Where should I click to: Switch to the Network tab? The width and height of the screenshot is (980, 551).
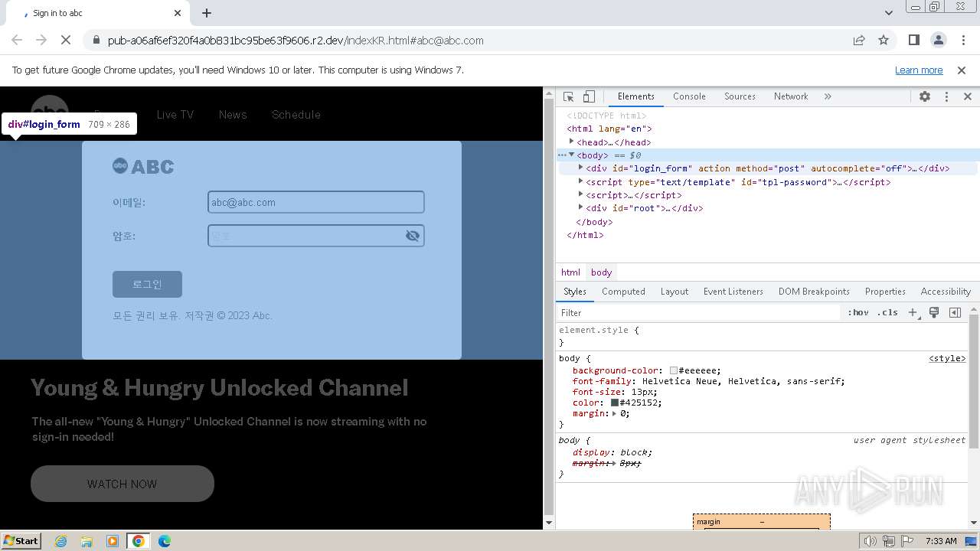tap(791, 96)
